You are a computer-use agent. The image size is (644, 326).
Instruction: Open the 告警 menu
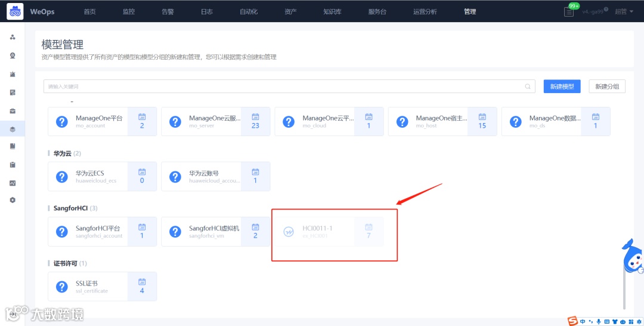(168, 11)
